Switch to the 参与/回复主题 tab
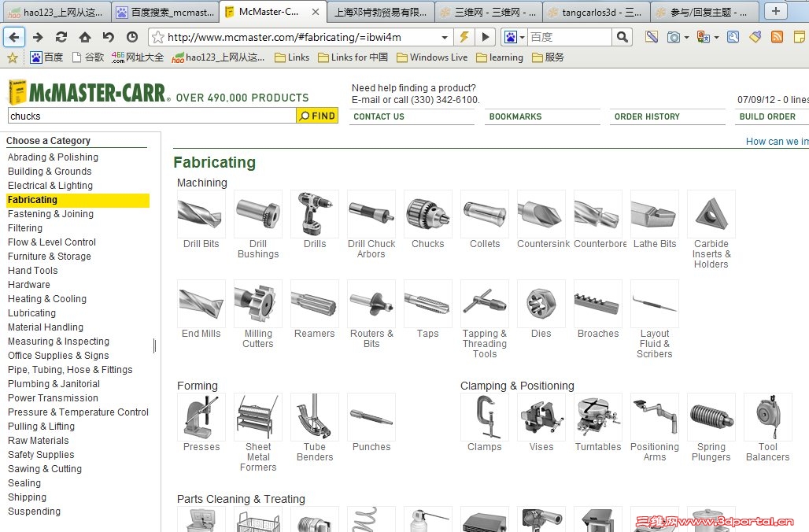 pyautogui.click(x=704, y=12)
